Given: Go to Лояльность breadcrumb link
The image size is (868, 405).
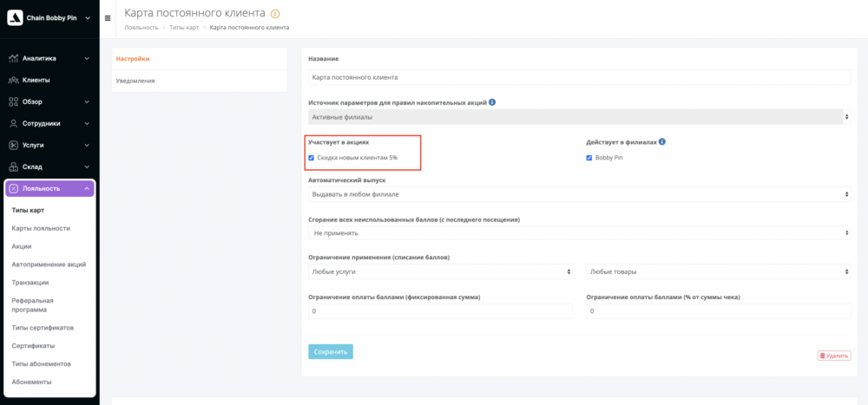Looking at the screenshot, I should 141,27.
